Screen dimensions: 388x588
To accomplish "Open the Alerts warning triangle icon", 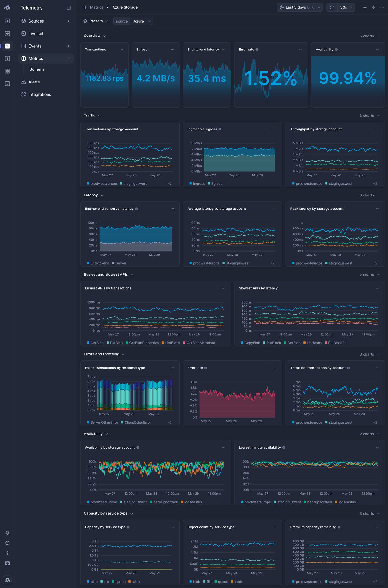I will [23, 82].
